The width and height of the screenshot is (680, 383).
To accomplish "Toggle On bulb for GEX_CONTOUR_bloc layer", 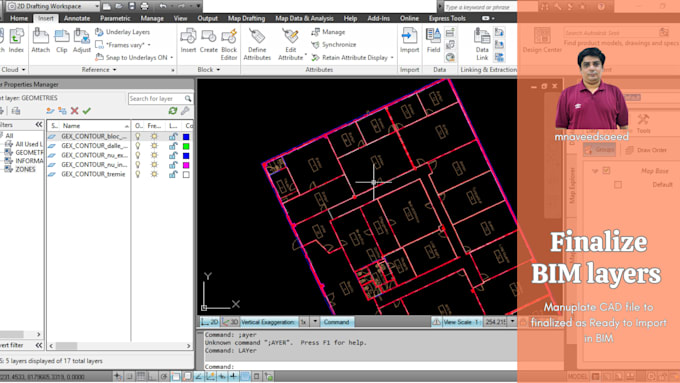I will point(138,136).
